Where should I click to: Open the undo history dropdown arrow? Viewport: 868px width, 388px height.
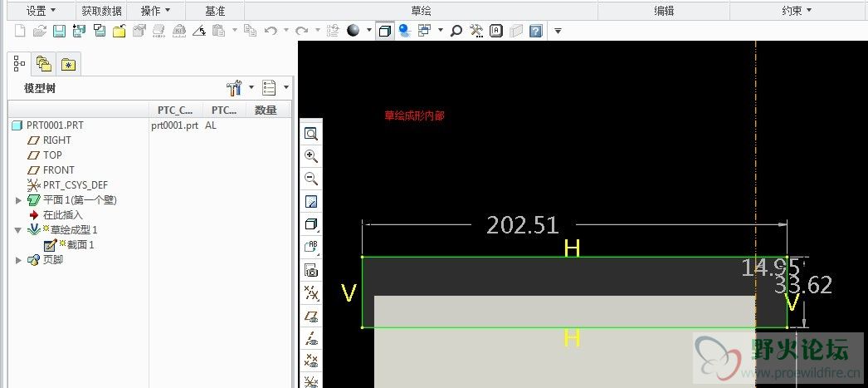(x=286, y=31)
